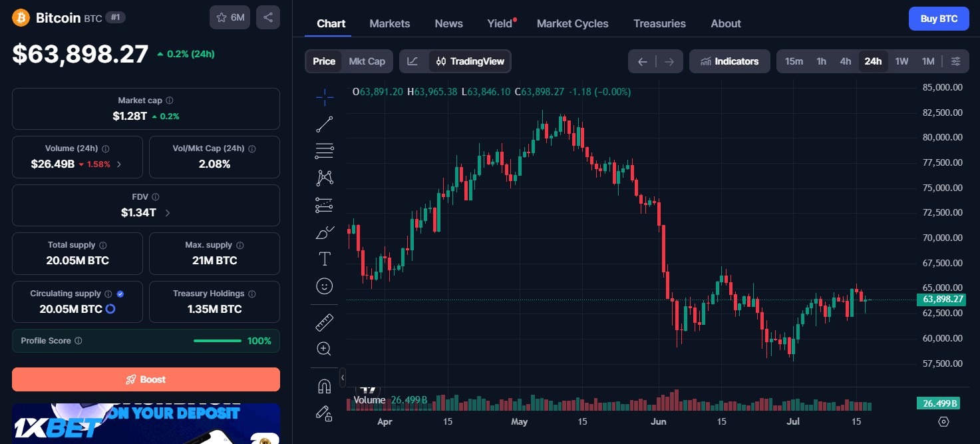The height and width of the screenshot is (444, 980).
Task: Open the Treasuries tab
Action: point(659,23)
